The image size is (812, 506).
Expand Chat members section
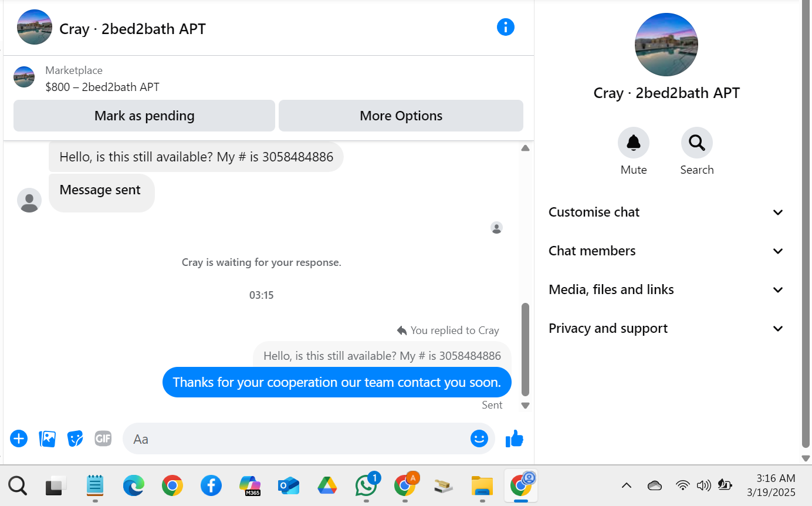(666, 251)
